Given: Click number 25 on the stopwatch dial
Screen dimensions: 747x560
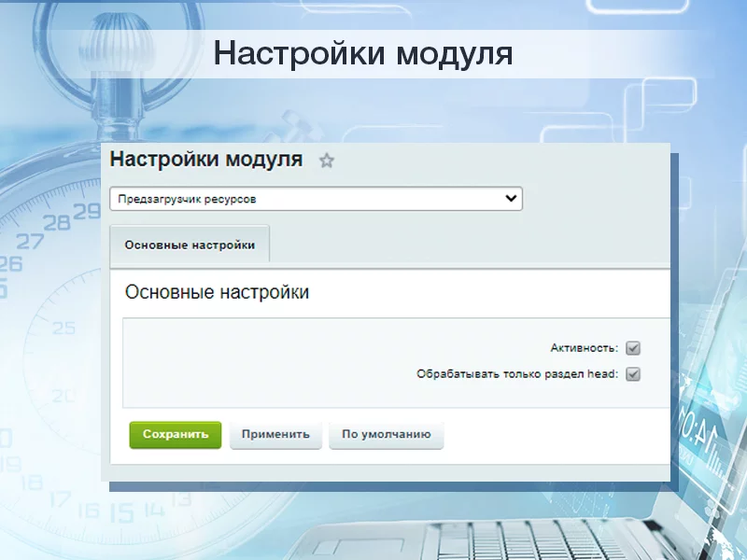Looking at the screenshot, I should click(x=63, y=329).
